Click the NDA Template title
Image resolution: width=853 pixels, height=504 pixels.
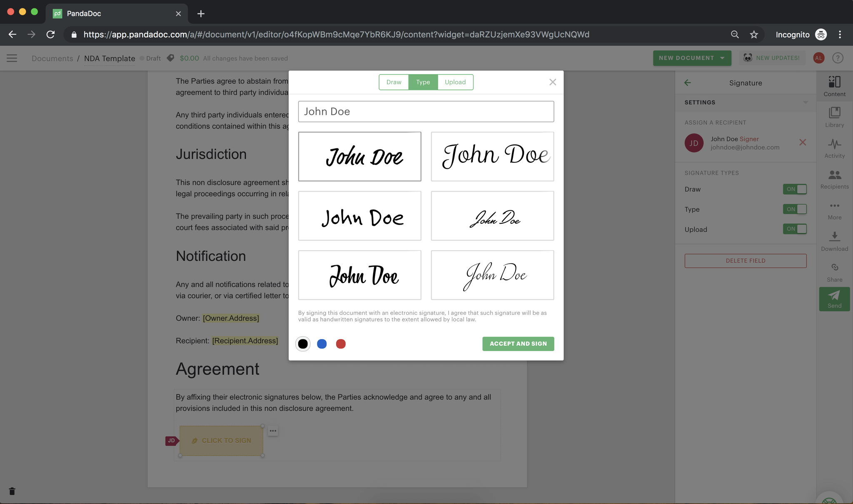pyautogui.click(x=110, y=58)
